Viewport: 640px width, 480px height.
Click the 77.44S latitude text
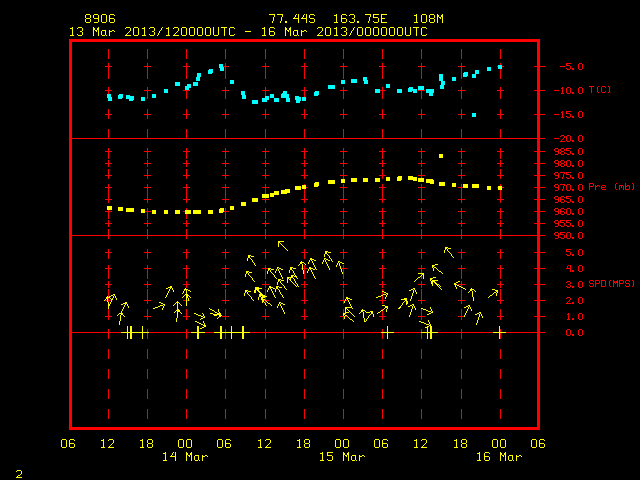292,19
